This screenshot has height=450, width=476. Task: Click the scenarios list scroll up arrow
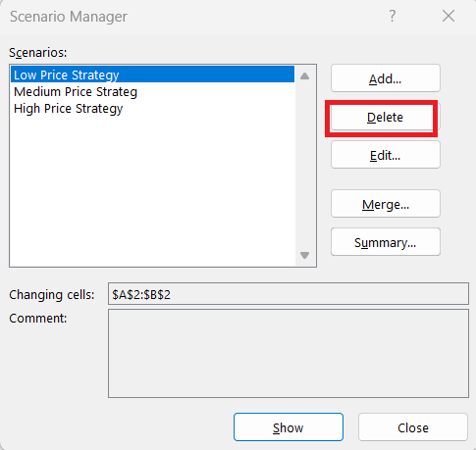point(304,76)
